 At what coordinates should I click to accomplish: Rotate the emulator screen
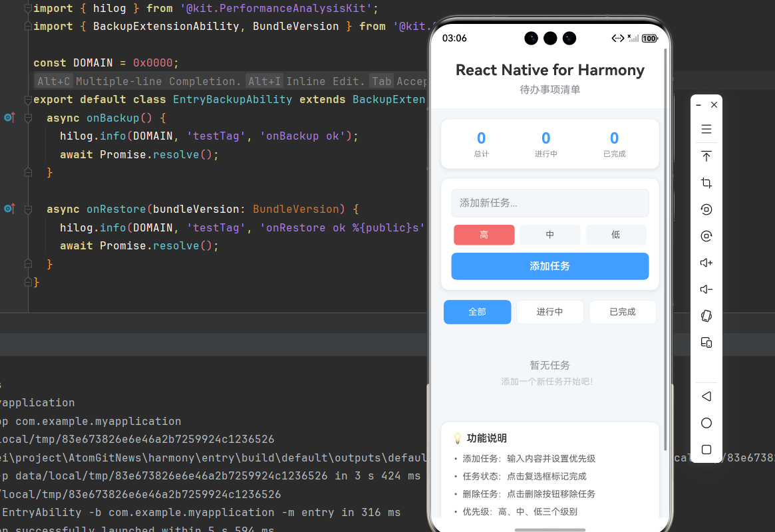pyautogui.click(x=706, y=316)
